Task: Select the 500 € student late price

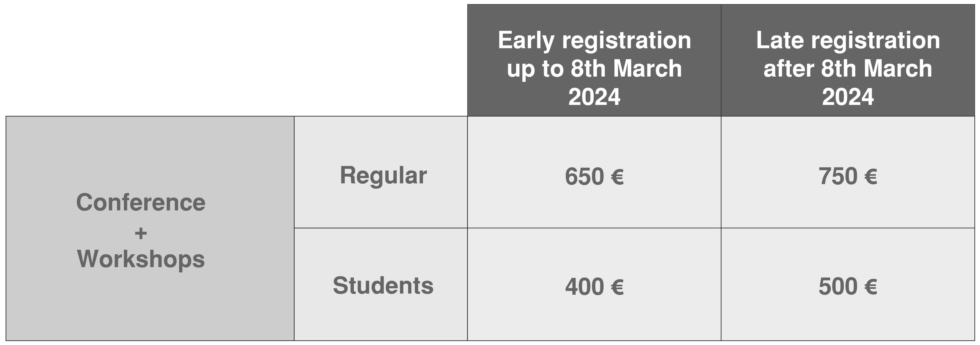Action: click(848, 286)
